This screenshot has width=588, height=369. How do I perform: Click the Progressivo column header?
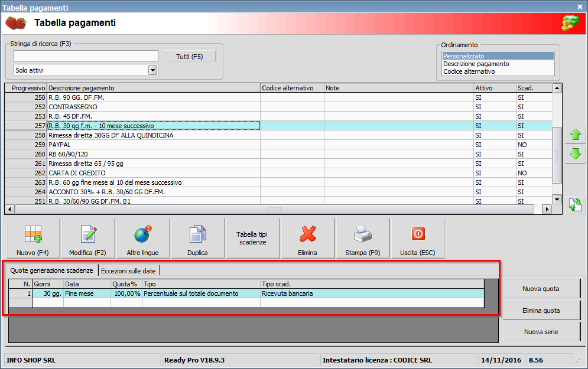coord(26,88)
